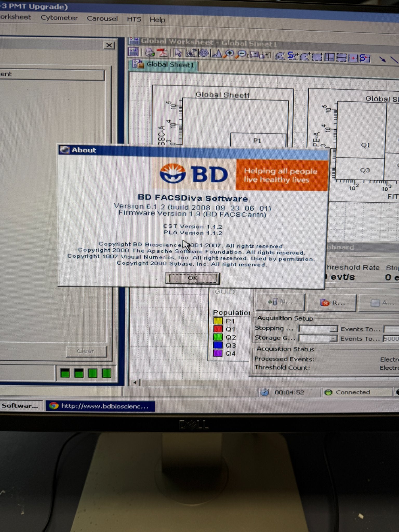Select the Autopolygon gate tool
Image resolution: width=399 pixels, height=532 pixels.
280,56
